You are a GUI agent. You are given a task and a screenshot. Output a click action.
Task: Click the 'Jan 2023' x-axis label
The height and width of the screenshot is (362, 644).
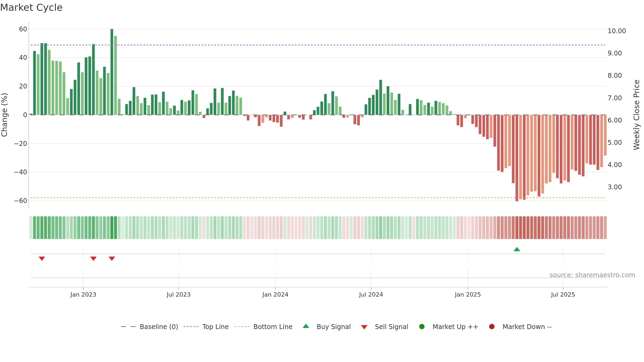tap(83, 295)
